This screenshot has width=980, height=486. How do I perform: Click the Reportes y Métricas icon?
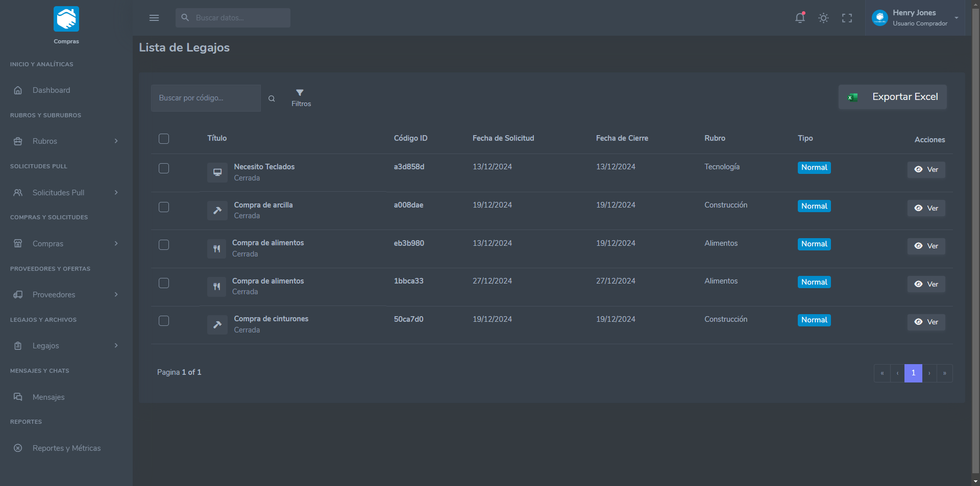tap(18, 448)
